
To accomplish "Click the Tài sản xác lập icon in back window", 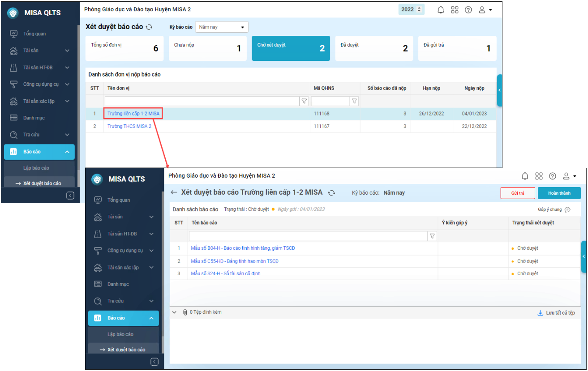I will [x=13, y=101].
